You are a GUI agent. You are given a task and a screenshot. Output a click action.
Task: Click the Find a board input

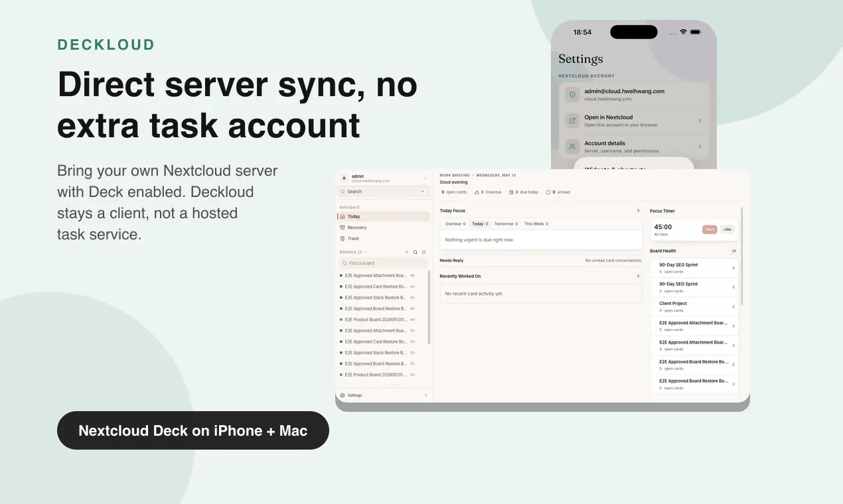click(x=384, y=263)
